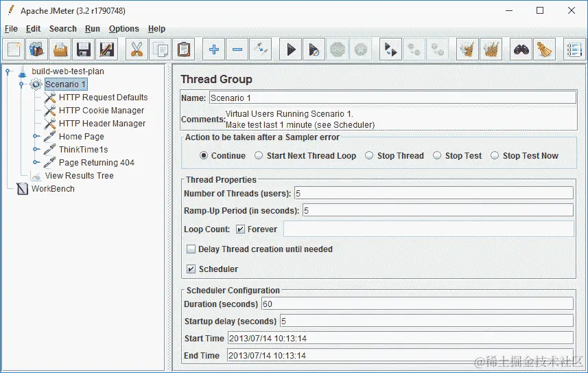588x373 pixels.
Task: Uncheck the Forever loop checkbox
Action: click(x=240, y=229)
